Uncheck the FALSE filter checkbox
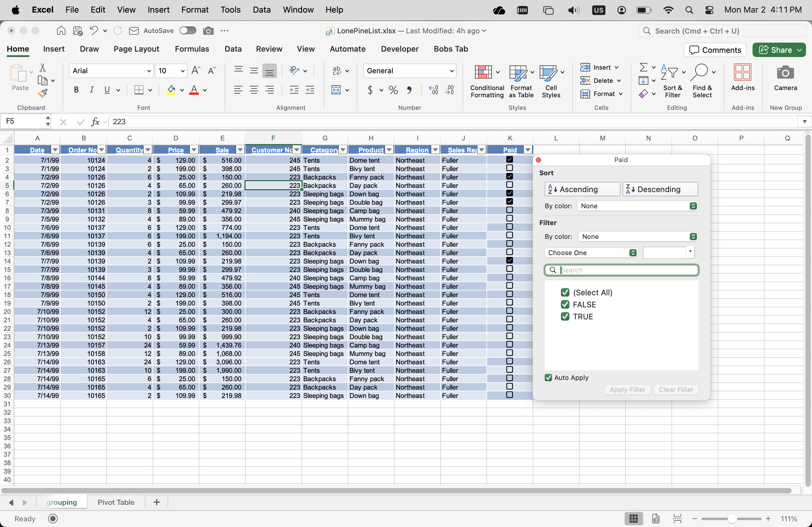This screenshot has width=812, height=527. tap(565, 304)
